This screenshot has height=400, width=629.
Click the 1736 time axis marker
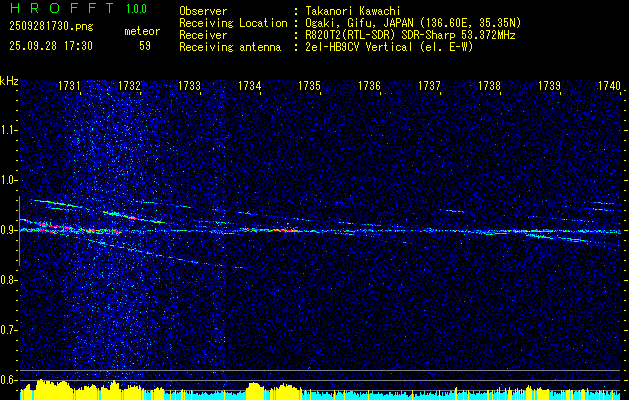369,85
